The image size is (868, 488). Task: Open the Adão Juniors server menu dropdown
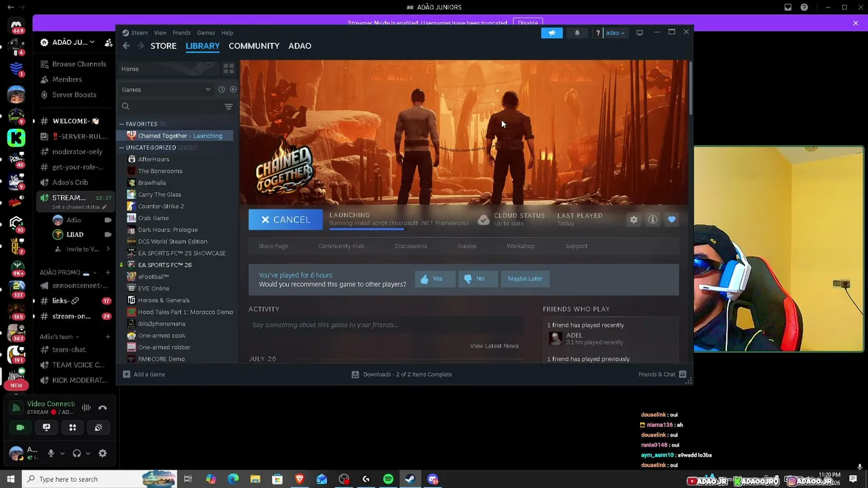pyautogui.click(x=71, y=42)
